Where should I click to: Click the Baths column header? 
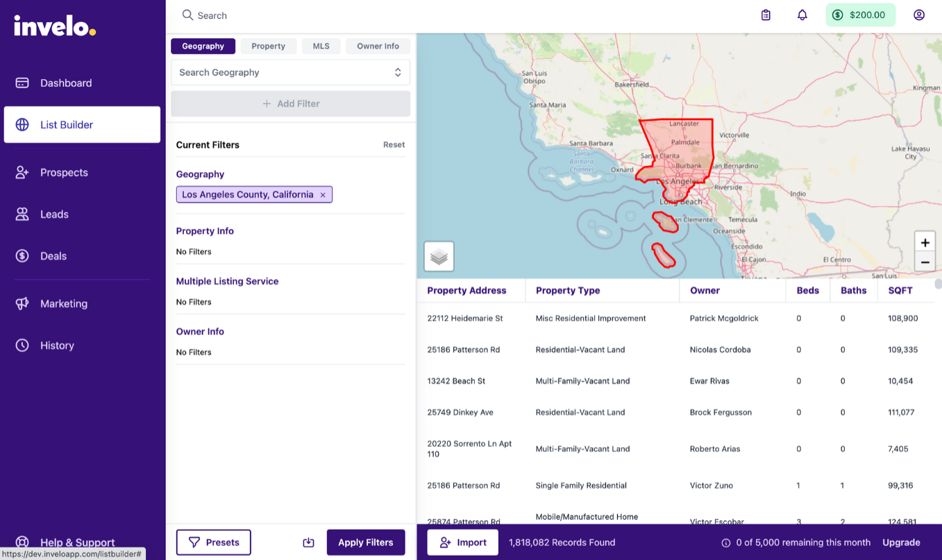click(853, 291)
